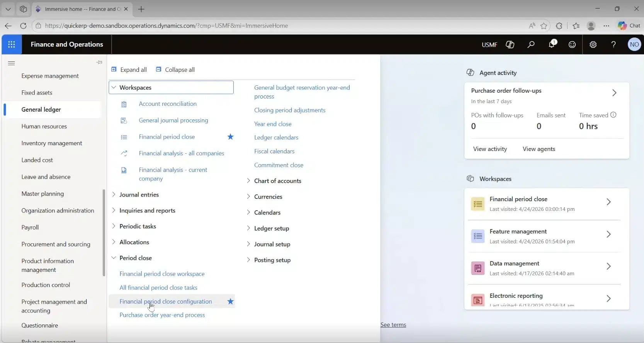Open Procurement and sourcing module

[x=56, y=244]
